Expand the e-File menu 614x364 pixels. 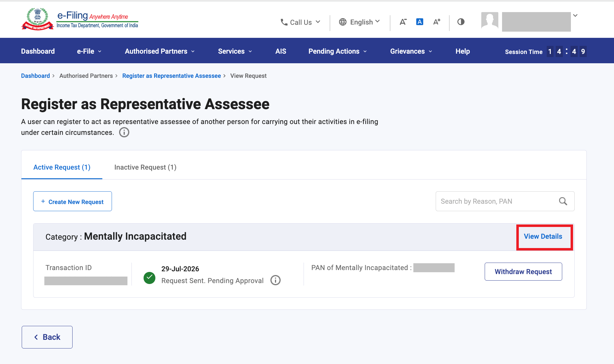(89, 51)
